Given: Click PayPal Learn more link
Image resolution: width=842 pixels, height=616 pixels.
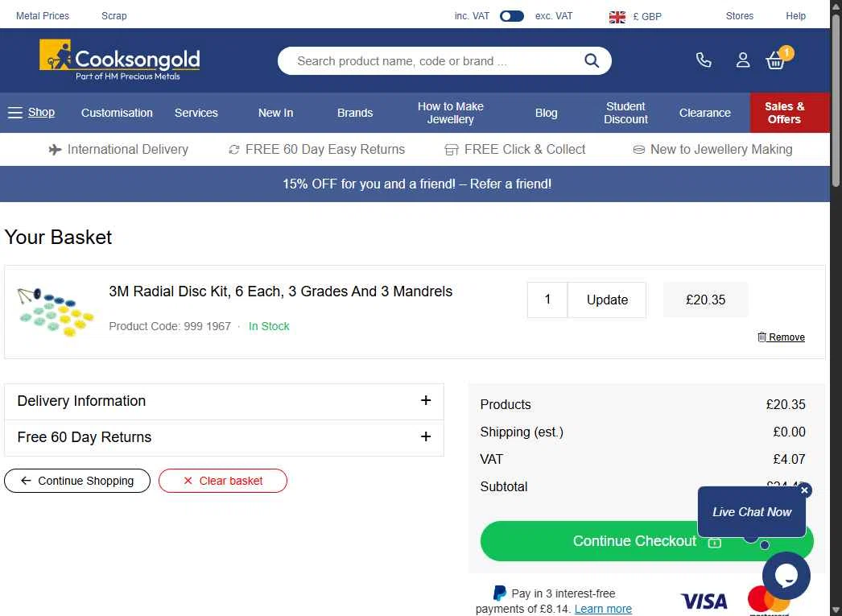Looking at the screenshot, I should (x=603, y=609).
